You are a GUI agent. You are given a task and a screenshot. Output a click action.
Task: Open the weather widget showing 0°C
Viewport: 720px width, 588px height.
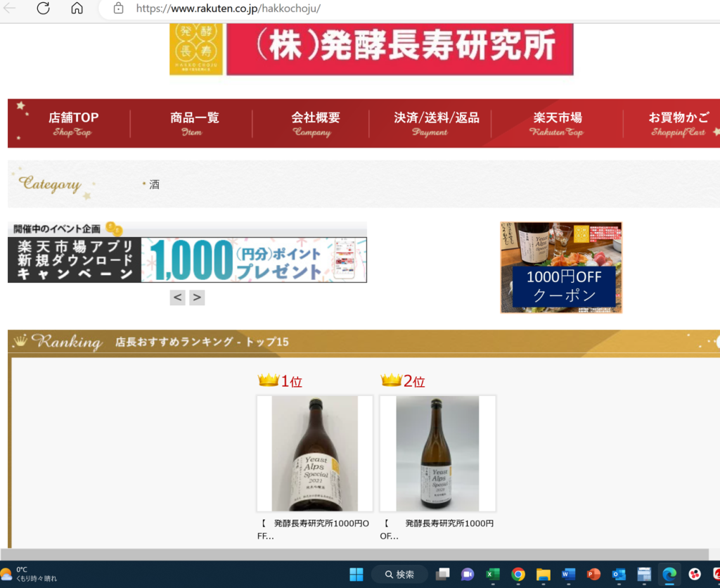[28, 574]
